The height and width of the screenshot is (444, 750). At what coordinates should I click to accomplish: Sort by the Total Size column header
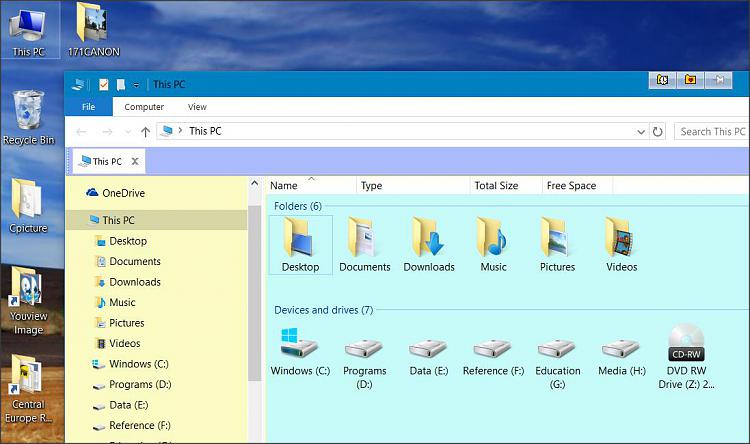(506, 185)
